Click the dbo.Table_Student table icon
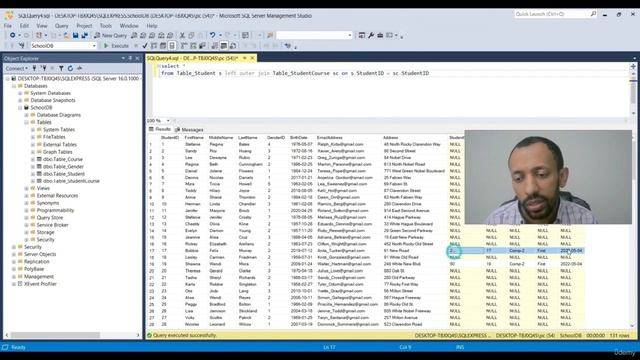 pyautogui.click(x=39, y=174)
